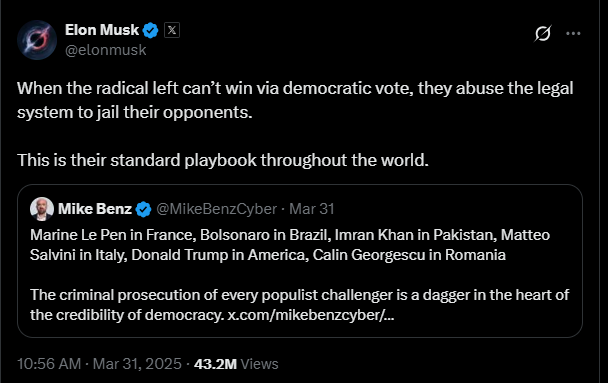
Task: Click the Mike Benz display name
Action: [x=95, y=209]
